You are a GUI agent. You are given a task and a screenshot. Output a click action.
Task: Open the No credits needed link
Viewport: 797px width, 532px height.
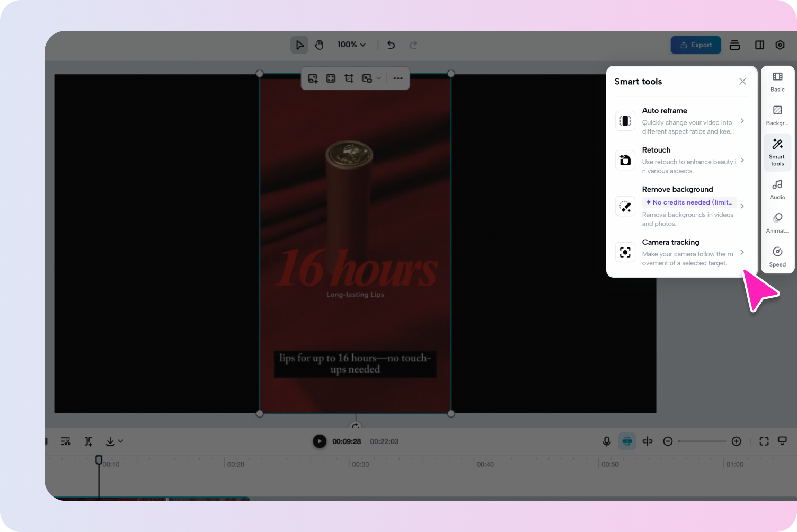tap(689, 202)
